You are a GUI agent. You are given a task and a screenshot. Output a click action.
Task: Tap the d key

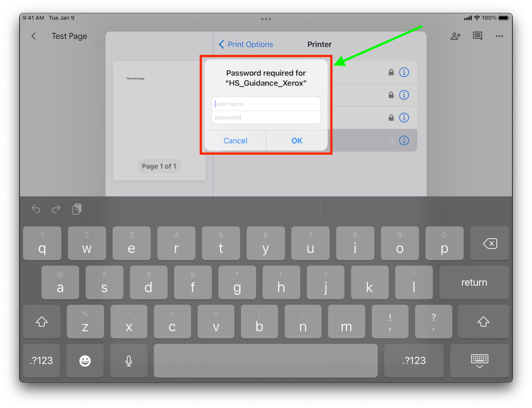click(x=149, y=282)
